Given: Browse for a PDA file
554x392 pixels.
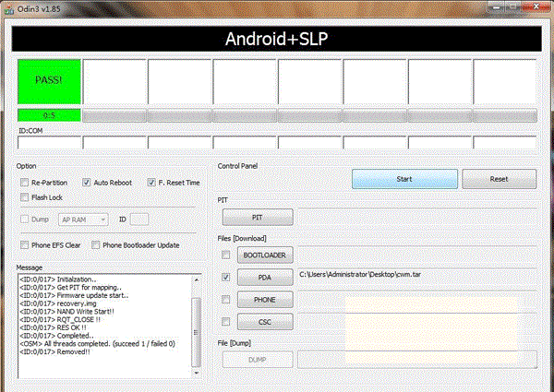Looking at the screenshot, I should (x=263, y=277).
